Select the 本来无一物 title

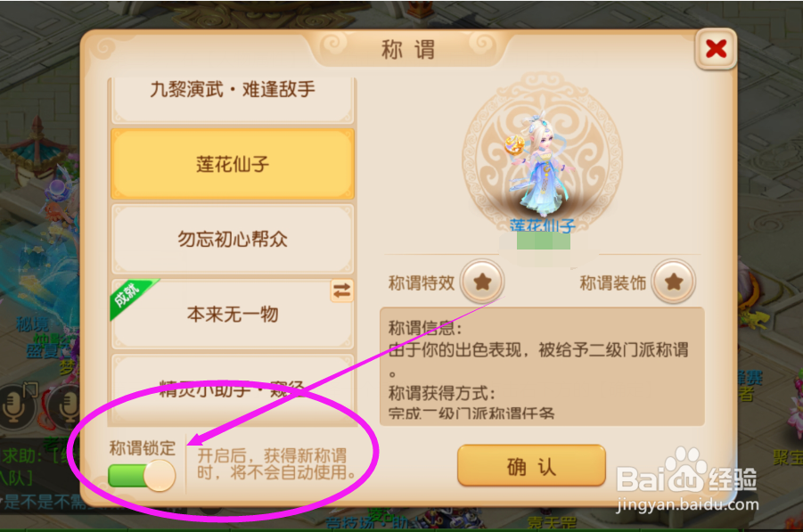coord(233,314)
